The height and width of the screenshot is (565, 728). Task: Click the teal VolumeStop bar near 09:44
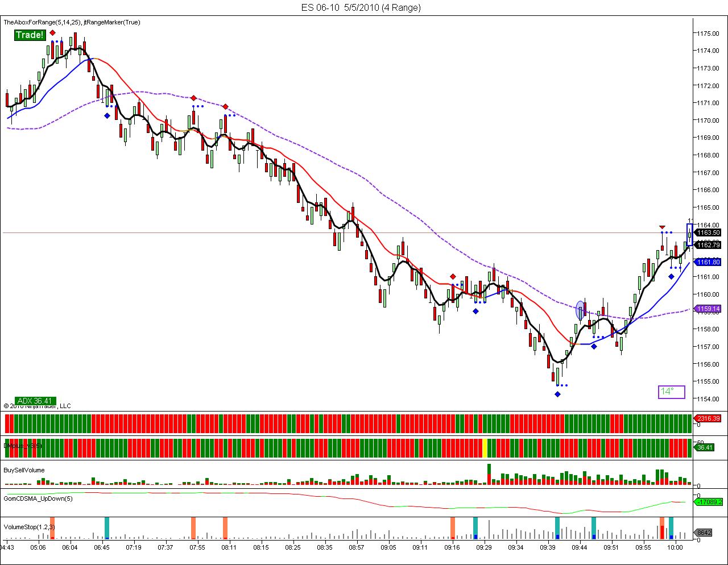point(594,527)
